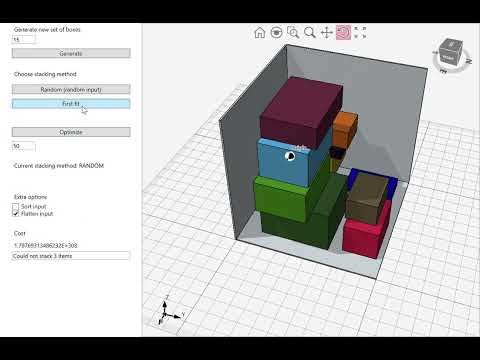Click the 'Choose stacking method' label
Screen dimensions: 480x360
[x=45, y=74]
